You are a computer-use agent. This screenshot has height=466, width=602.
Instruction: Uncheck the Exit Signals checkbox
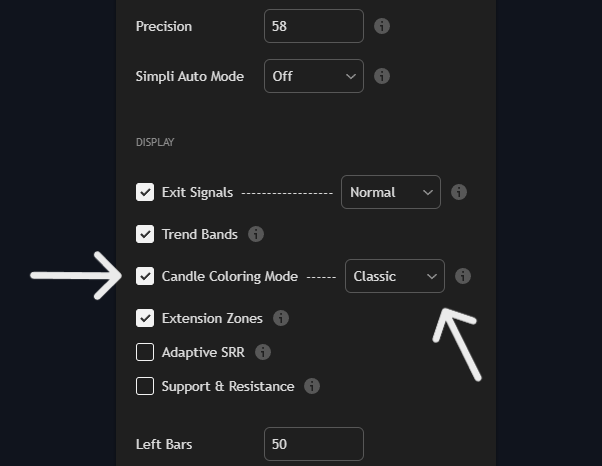(145, 192)
